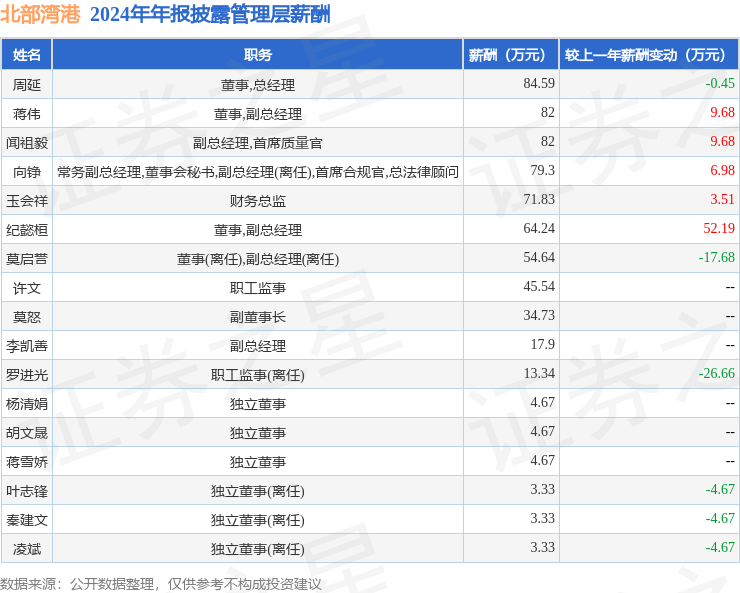Click the change value 3.51
The width and height of the screenshot is (740, 593).
[723, 200]
